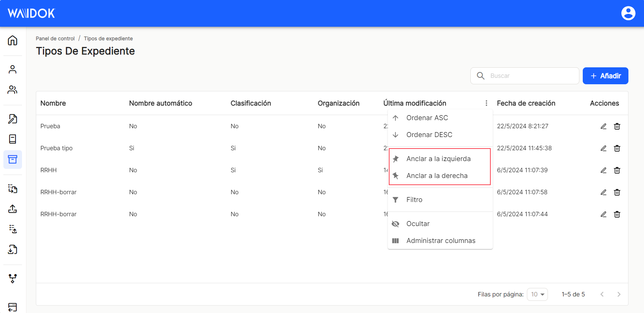Click the Buscar search field

click(525, 76)
